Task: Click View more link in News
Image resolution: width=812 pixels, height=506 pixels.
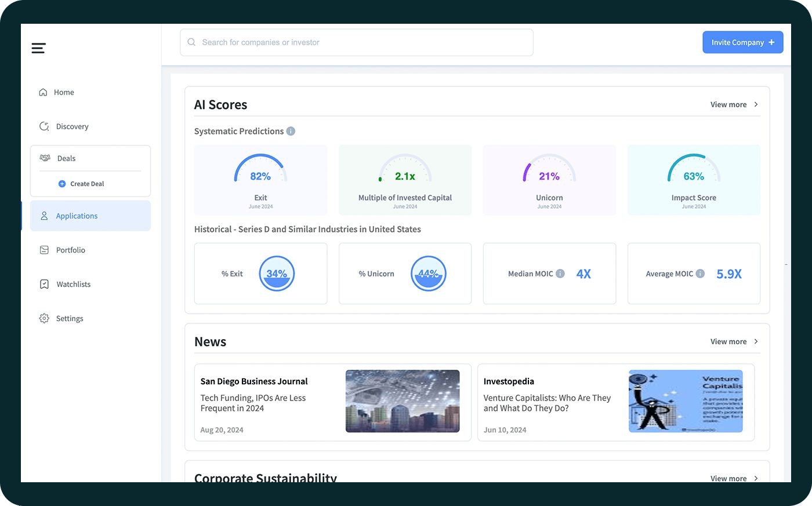Action: [728, 341]
